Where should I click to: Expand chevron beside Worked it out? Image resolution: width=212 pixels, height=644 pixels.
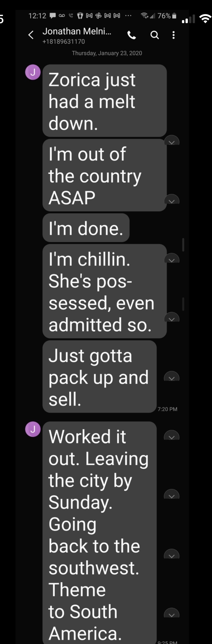coord(172,435)
